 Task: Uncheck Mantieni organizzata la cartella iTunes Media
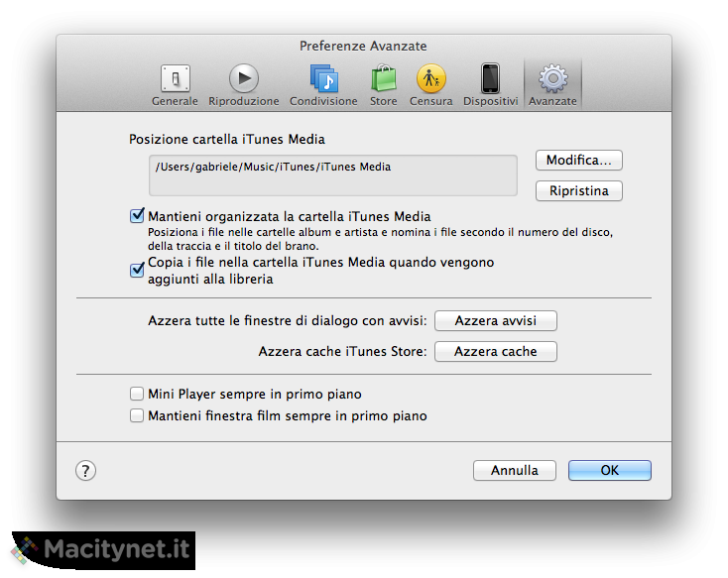137,216
